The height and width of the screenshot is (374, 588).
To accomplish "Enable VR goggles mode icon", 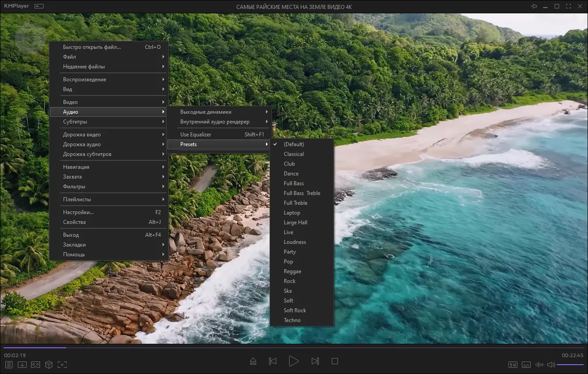I will pos(36,365).
